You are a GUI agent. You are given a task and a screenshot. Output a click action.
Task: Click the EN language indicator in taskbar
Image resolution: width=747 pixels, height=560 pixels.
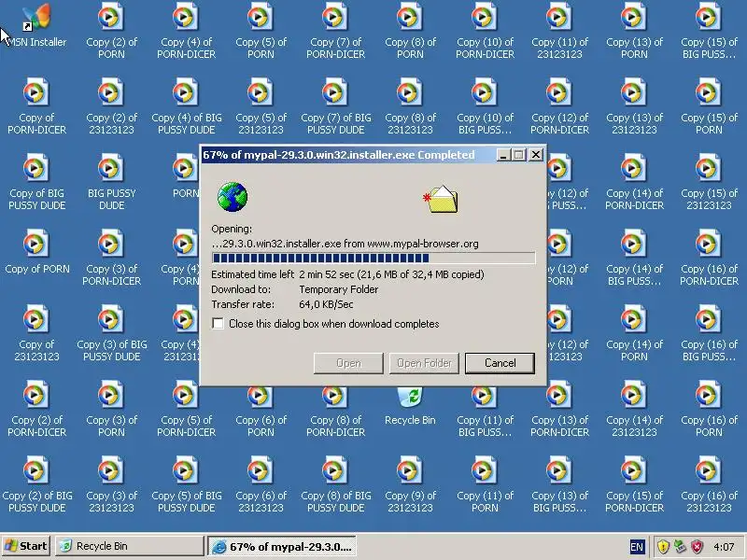click(637, 547)
